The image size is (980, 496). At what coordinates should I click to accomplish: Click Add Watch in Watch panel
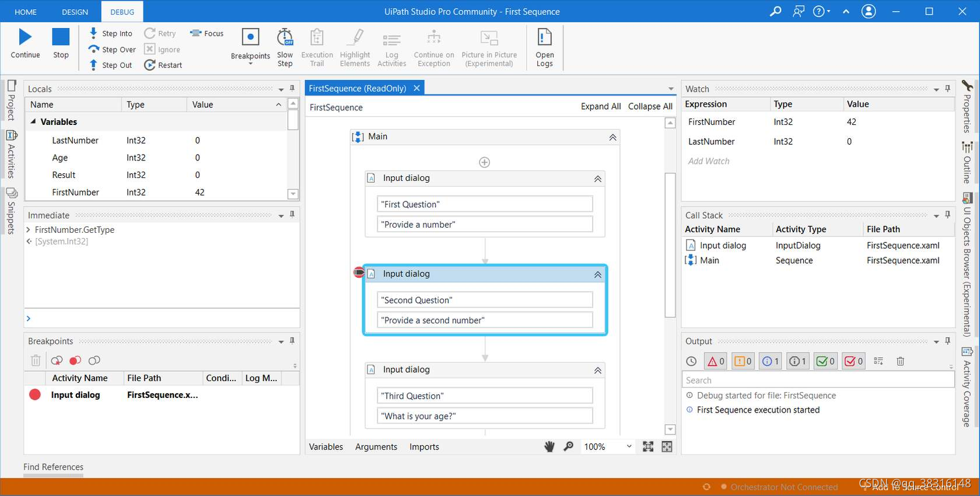(x=709, y=161)
